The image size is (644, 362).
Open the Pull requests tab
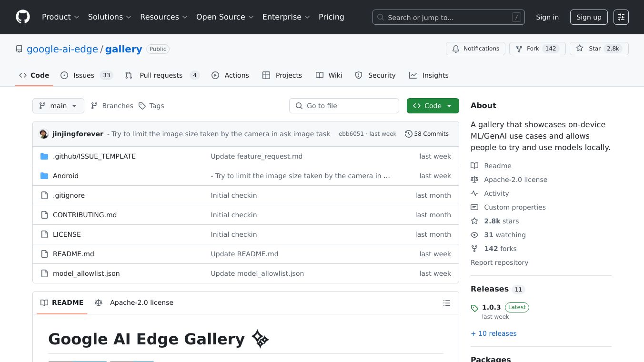point(161,75)
